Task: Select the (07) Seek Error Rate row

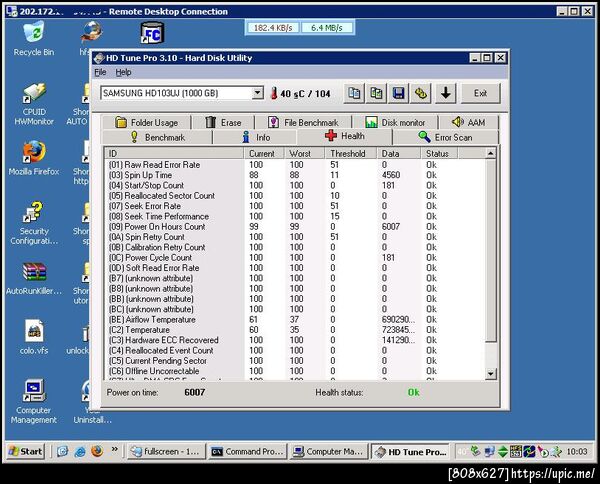Action: [x=295, y=206]
